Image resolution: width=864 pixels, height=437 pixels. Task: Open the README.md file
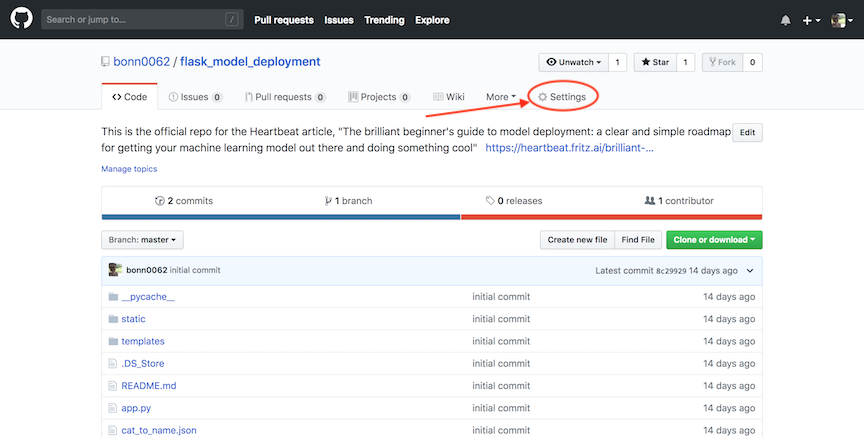tap(148, 385)
